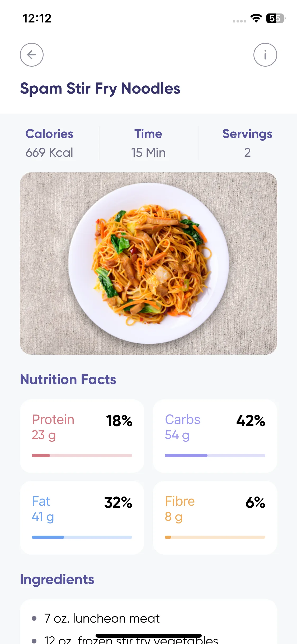Tap the Protein progress bar

[82, 456]
